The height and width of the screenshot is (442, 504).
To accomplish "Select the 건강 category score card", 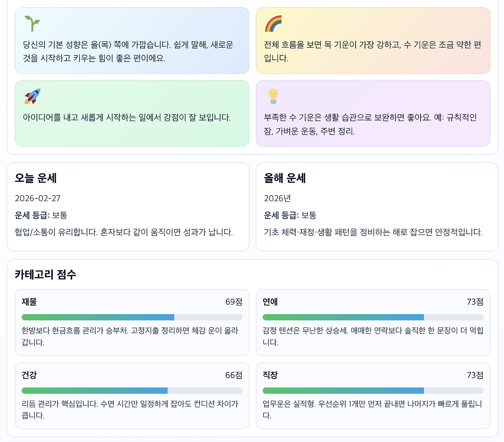I will click(132, 396).
